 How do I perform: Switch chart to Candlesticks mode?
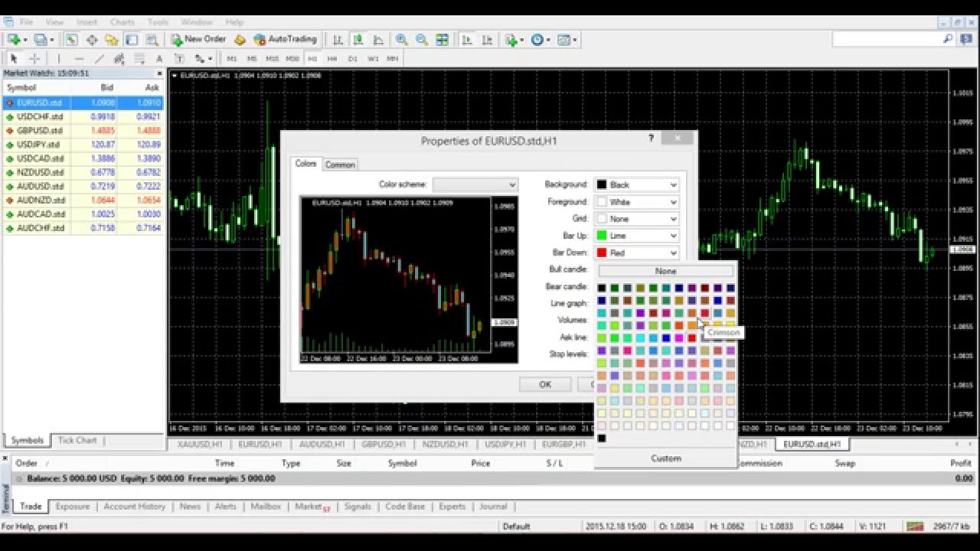[358, 40]
